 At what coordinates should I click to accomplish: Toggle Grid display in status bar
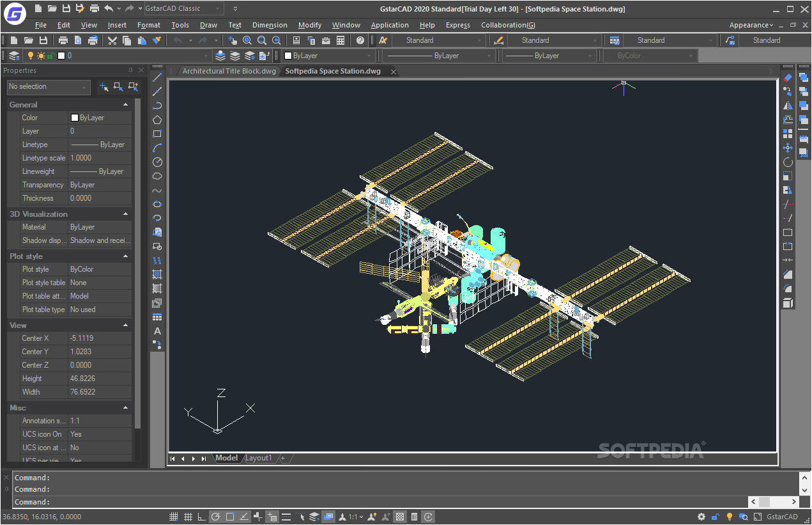188,517
